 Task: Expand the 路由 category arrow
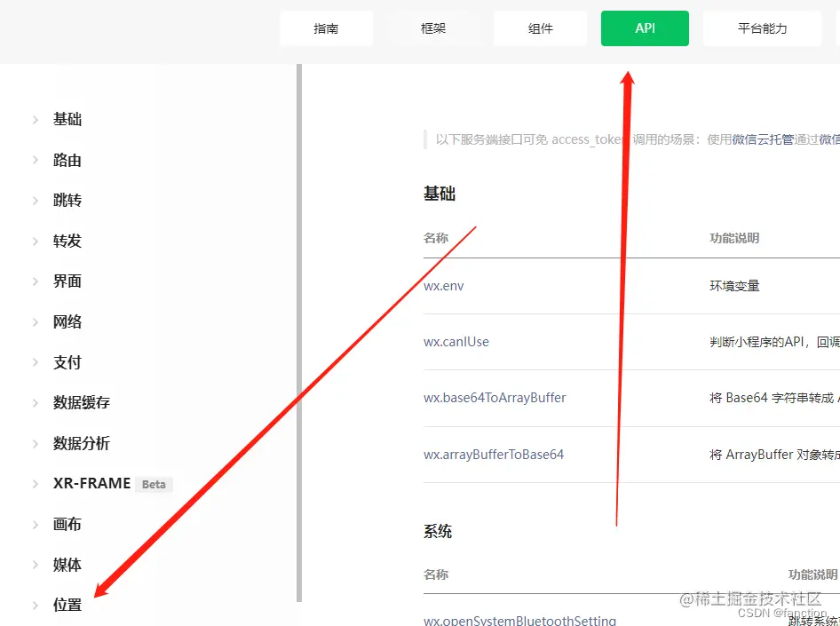tap(34, 160)
